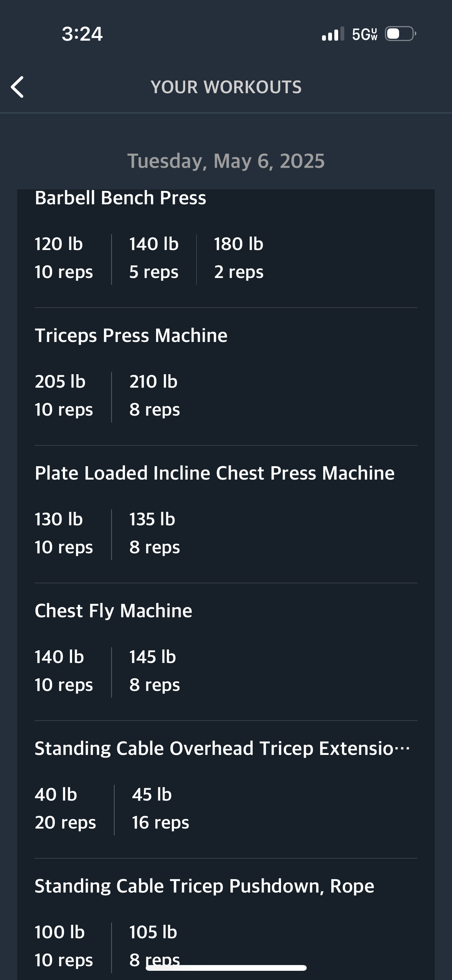Tap the home indicator bar
Image resolution: width=452 pixels, height=980 pixels.
tap(226, 968)
